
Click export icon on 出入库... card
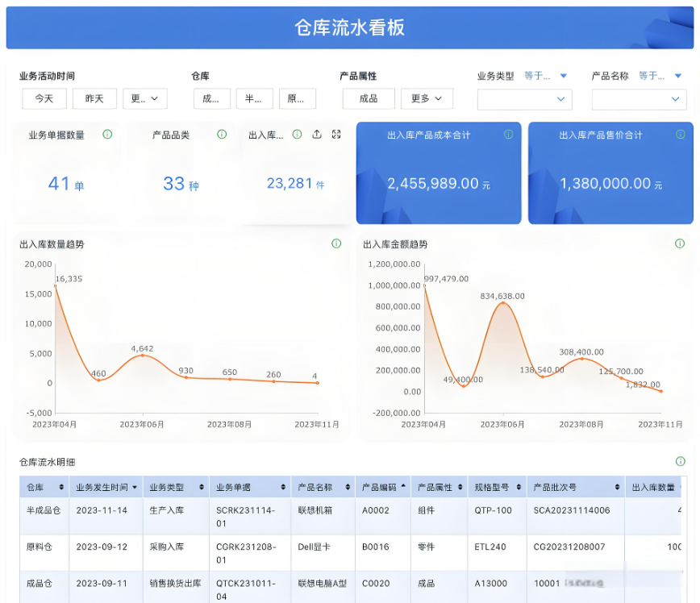click(317, 134)
